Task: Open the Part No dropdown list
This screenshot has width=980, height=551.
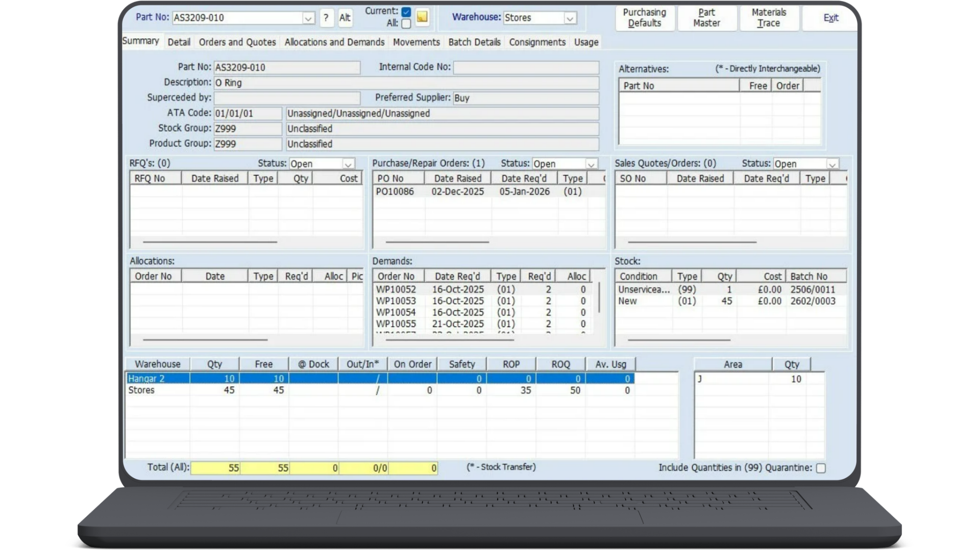Action: click(308, 18)
